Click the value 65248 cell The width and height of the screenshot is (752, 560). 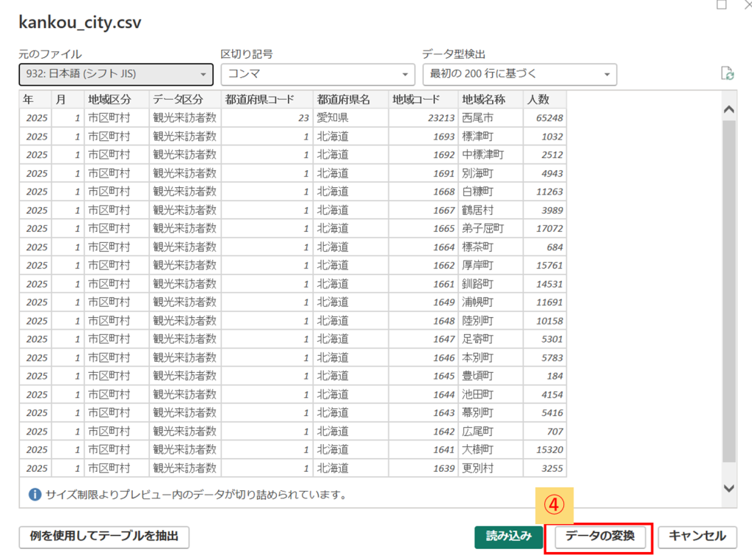tap(545, 118)
